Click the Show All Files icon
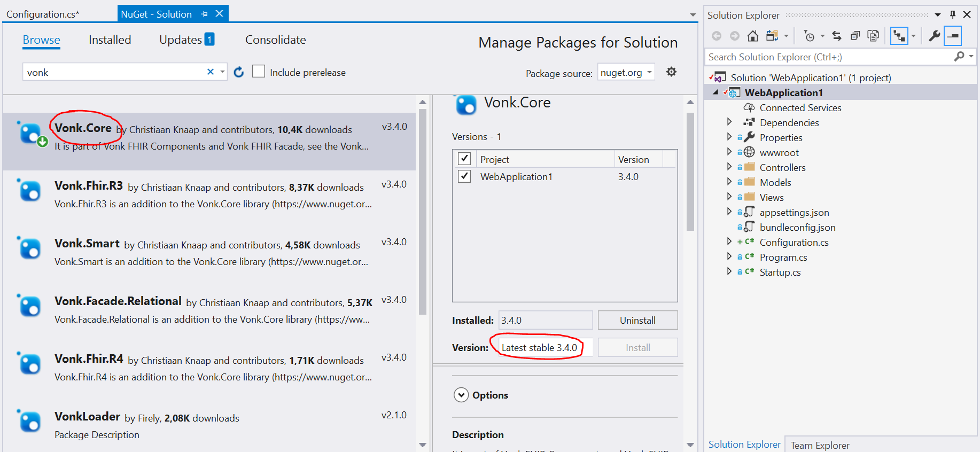 [873, 36]
